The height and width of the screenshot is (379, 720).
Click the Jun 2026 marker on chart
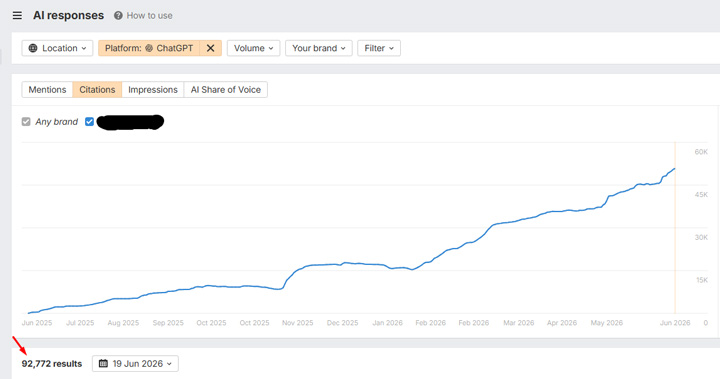pyautogui.click(x=675, y=227)
